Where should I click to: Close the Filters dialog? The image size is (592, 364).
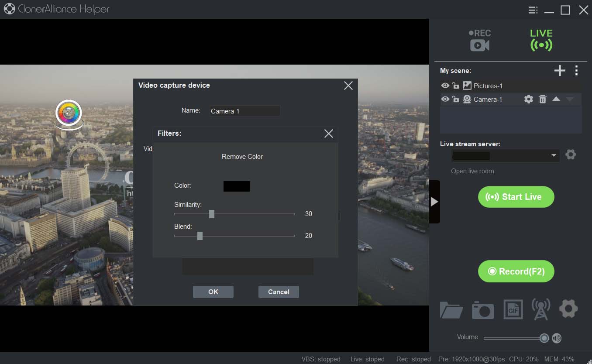pyautogui.click(x=329, y=134)
